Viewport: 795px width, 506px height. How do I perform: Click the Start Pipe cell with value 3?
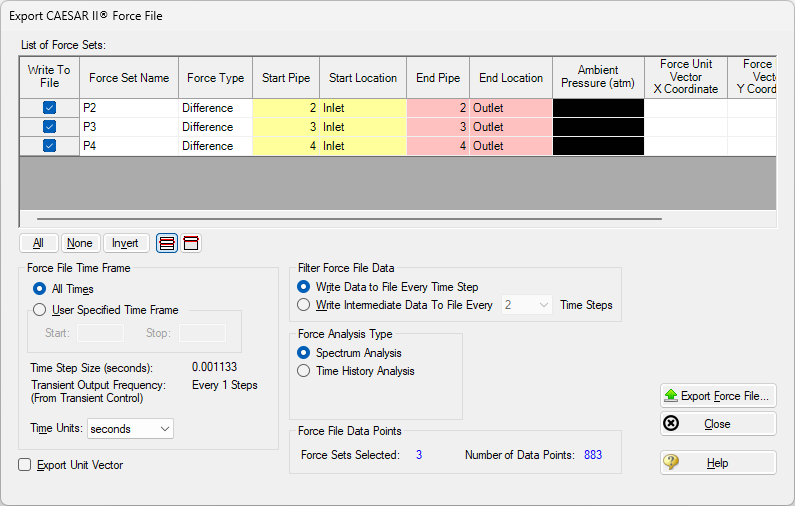(286, 127)
